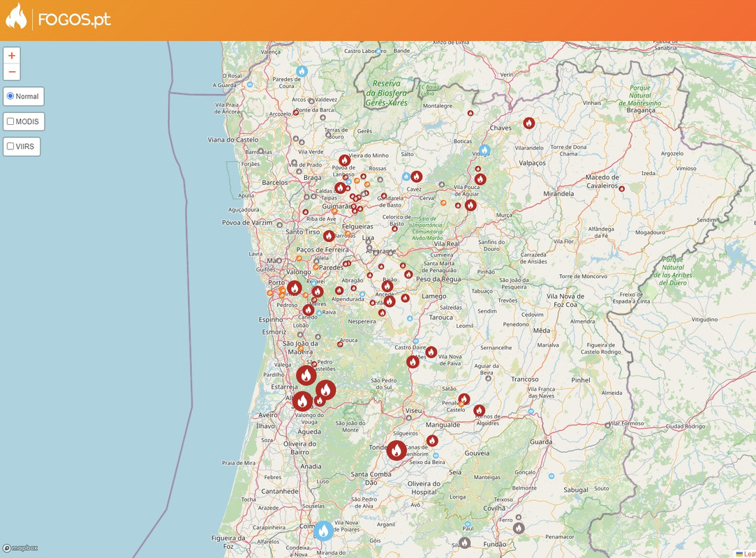The width and height of the screenshot is (756, 558).
Task: Open red fire marker above Cavez
Action: 417,176
